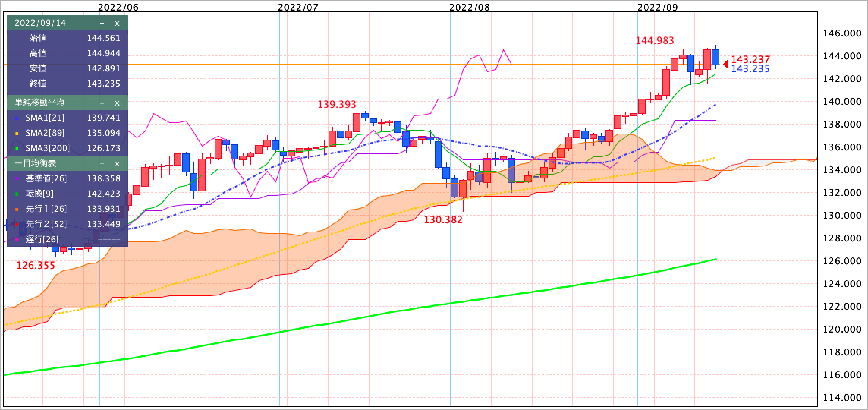
Task: Close the 単純移動平均 panel
Action: tap(117, 103)
